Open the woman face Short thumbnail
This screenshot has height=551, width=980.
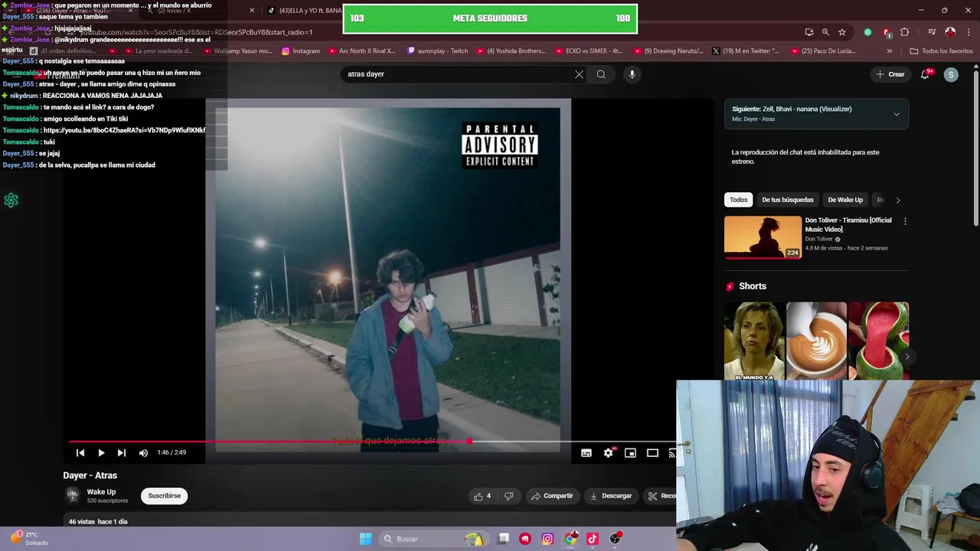point(754,341)
